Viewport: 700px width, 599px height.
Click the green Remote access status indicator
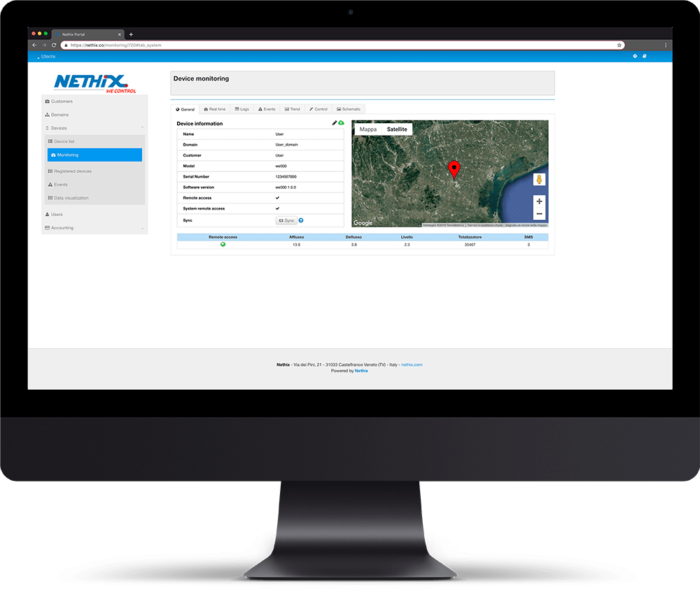coord(223,244)
